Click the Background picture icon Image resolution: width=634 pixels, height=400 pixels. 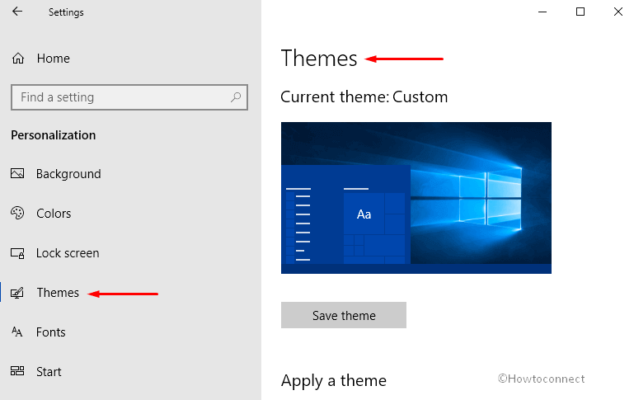[x=17, y=174]
